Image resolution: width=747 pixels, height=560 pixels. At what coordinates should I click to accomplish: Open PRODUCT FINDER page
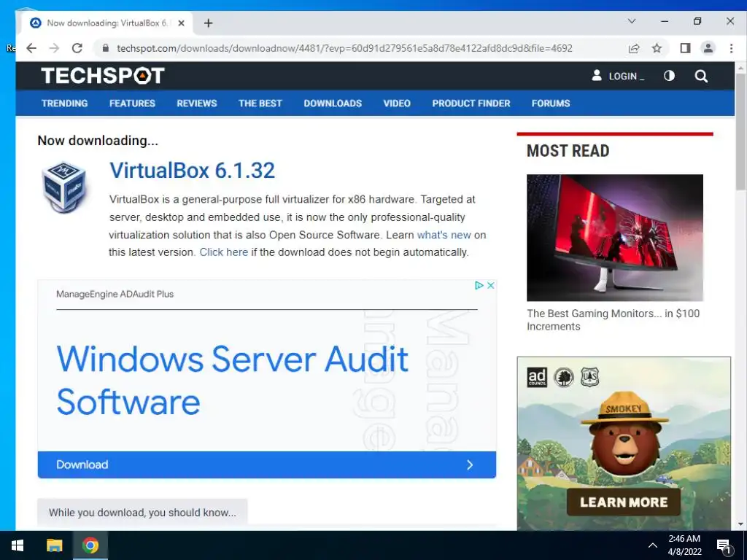[471, 104]
